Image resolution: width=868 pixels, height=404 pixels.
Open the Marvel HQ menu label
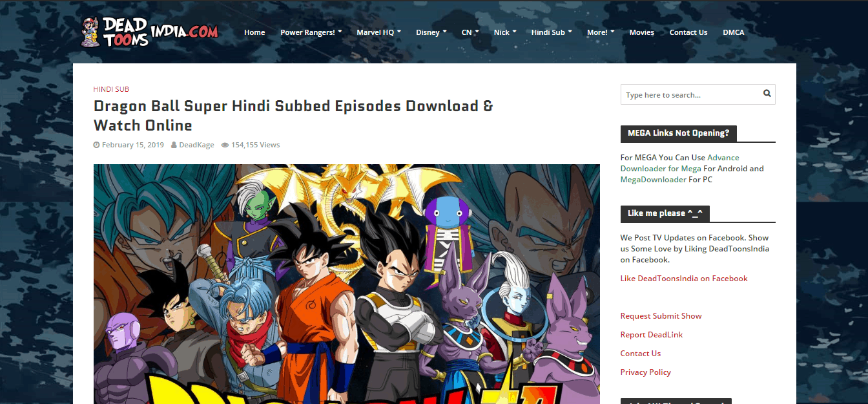click(x=375, y=32)
